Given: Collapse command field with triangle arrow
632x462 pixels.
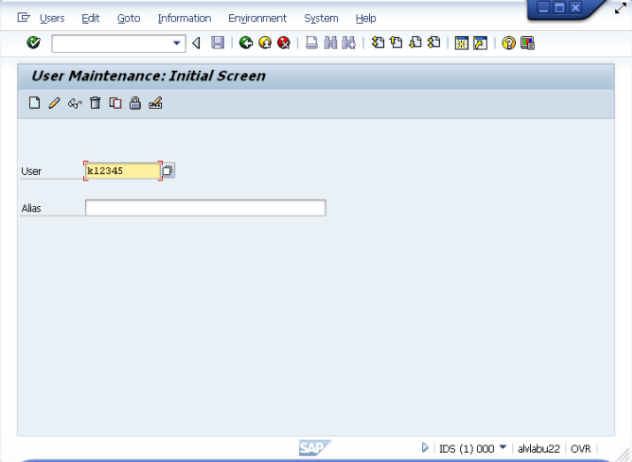Looking at the screenshot, I should [x=196, y=43].
